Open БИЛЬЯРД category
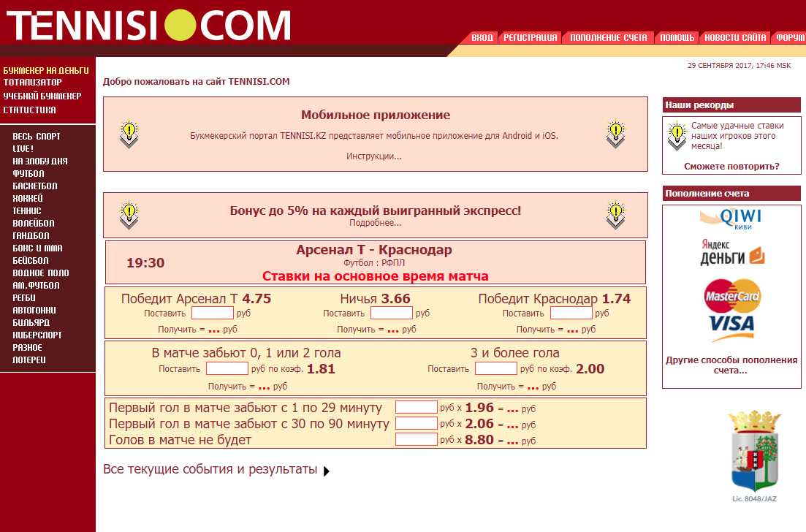The height and width of the screenshot is (532, 806). pos(31,323)
